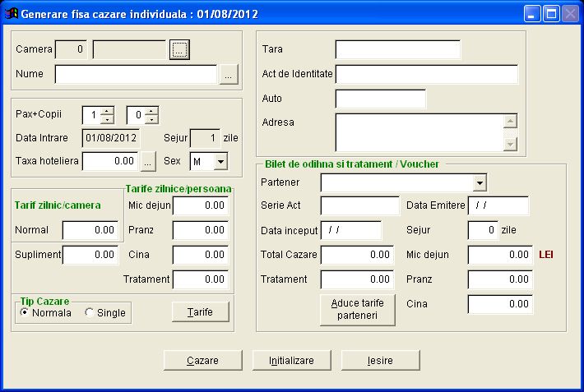
Task: Click inside the Adresa text area
Action: pos(419,132)
